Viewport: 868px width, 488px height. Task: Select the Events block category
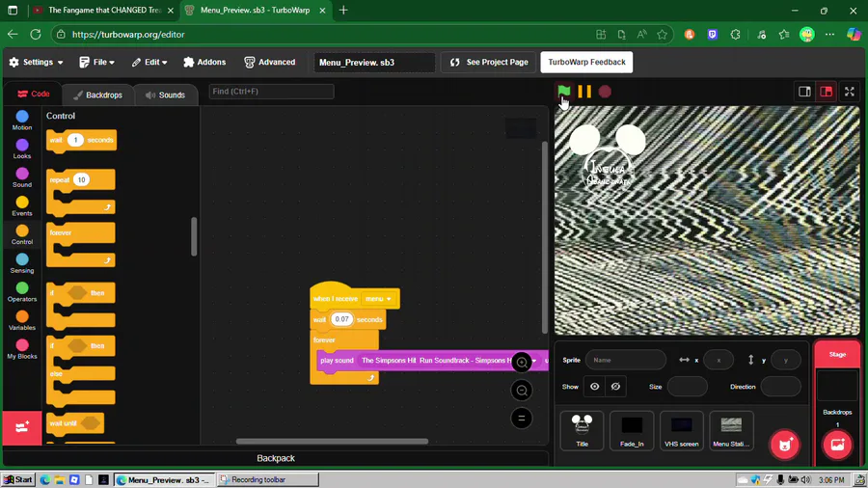22,205
